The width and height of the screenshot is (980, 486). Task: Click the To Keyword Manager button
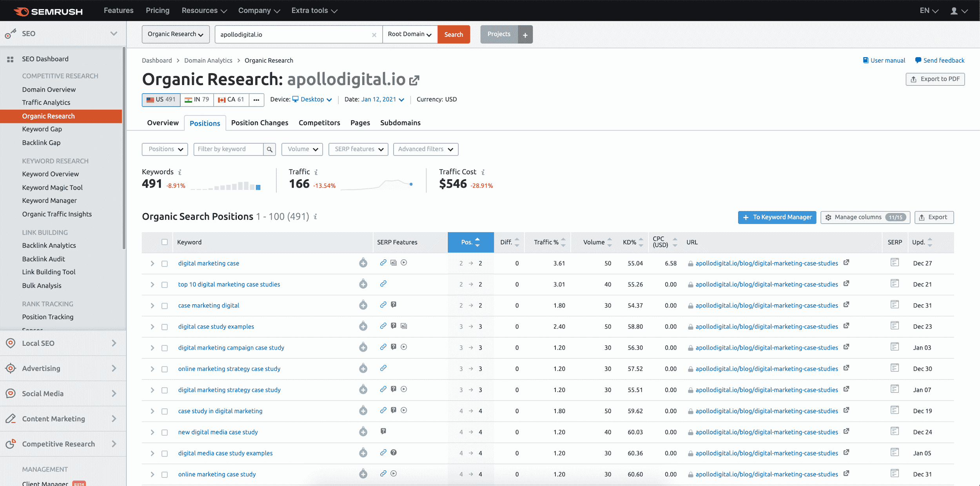777,217
